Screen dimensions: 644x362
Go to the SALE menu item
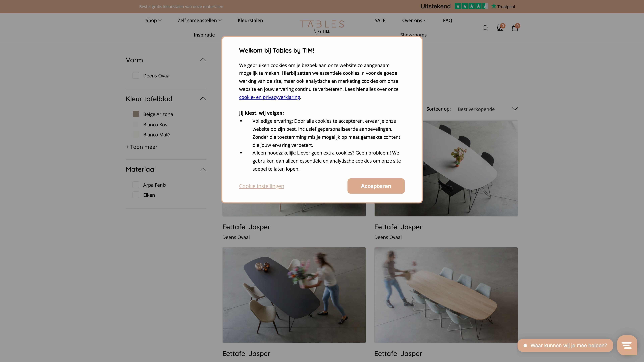coord(380,20)
